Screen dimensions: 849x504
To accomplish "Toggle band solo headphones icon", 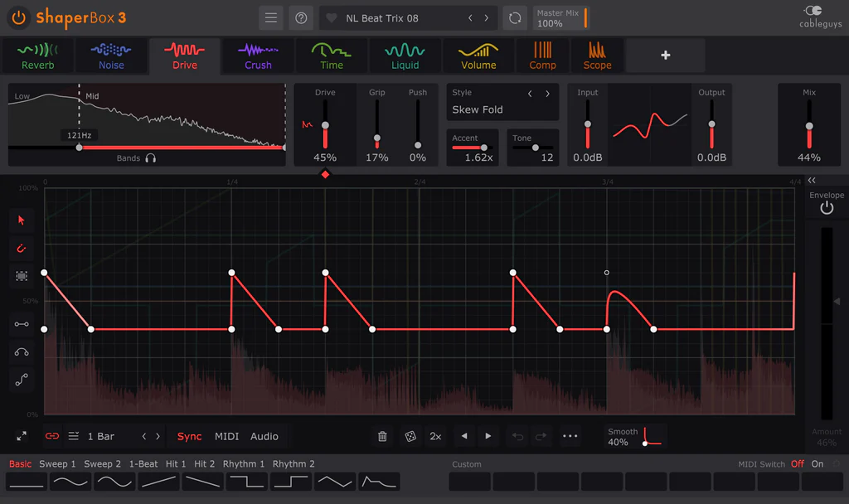I will [151, 158].
